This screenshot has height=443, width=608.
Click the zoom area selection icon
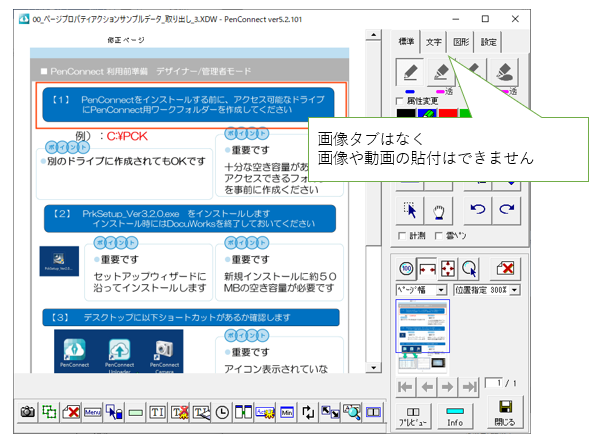click(x=469, y=268)
